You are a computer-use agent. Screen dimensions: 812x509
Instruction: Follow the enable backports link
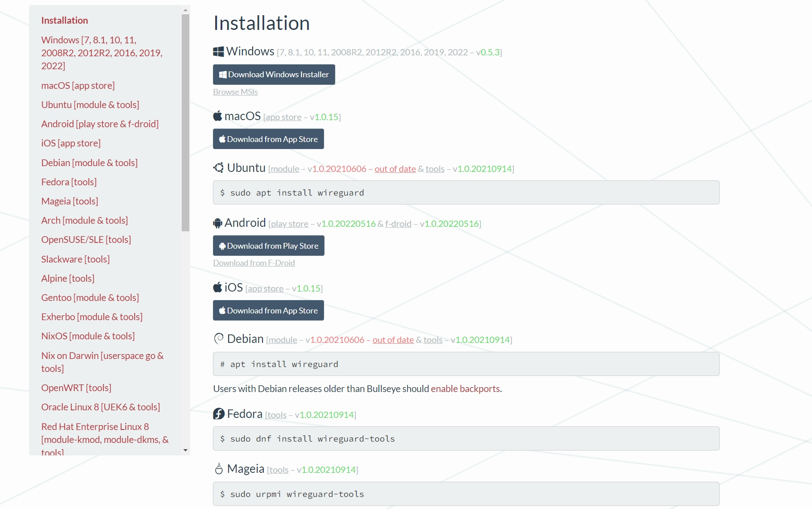465,389
